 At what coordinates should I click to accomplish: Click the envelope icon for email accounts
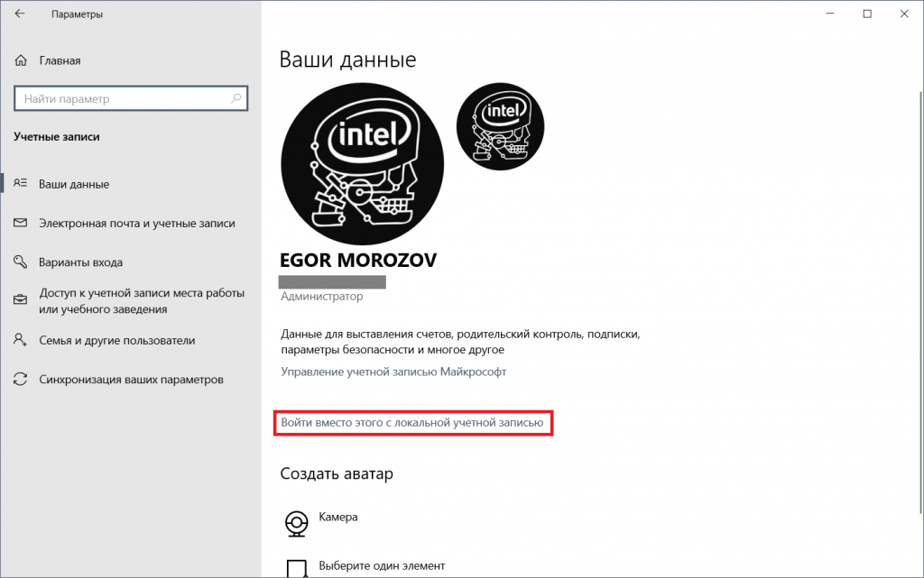click(21, 223)
